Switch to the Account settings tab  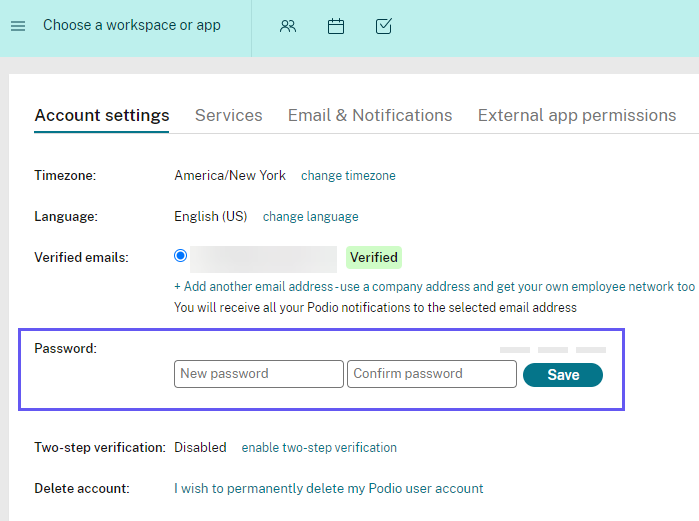[102, 115]
